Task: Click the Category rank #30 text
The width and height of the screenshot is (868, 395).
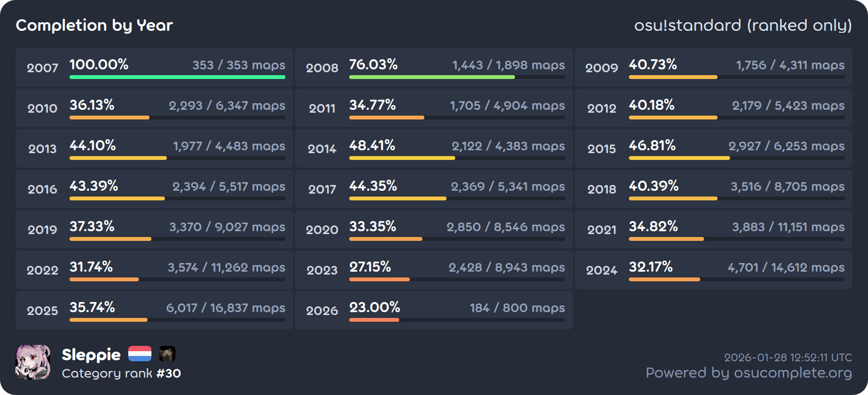Action: 121,373
